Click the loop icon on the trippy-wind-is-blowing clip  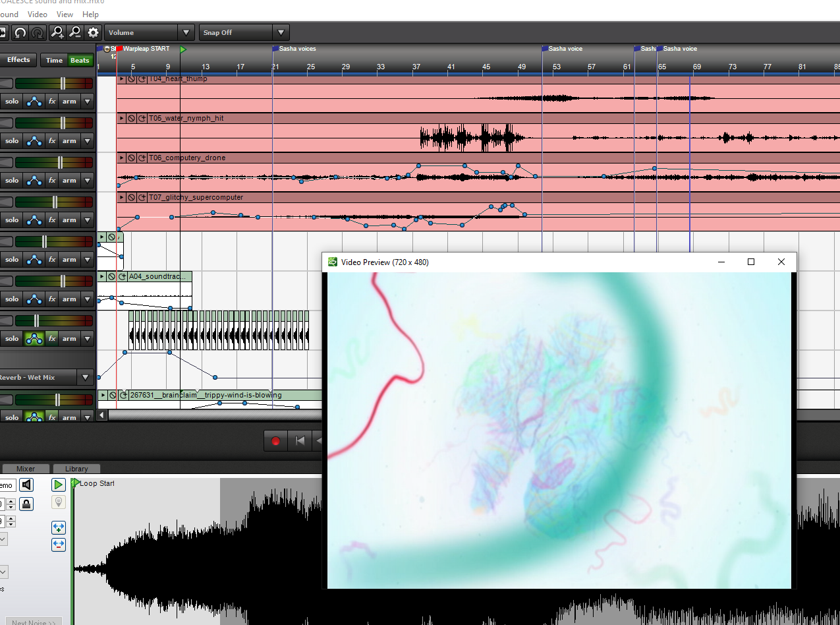123,396
